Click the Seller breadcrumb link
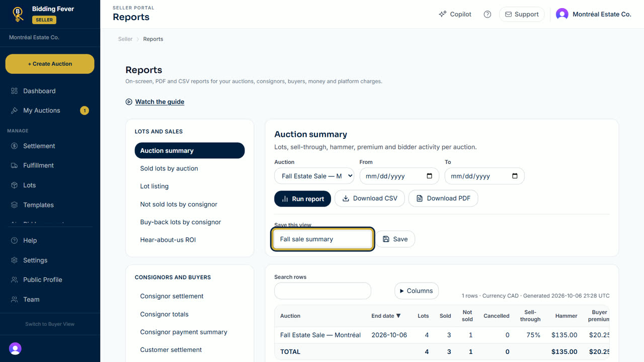 pos(125,39)
